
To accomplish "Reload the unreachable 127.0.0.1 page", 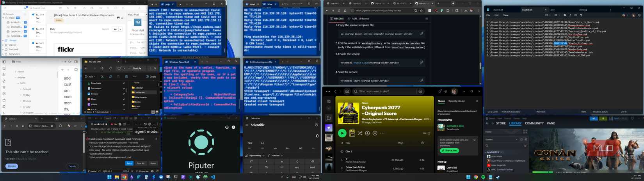I will (12, 167).
